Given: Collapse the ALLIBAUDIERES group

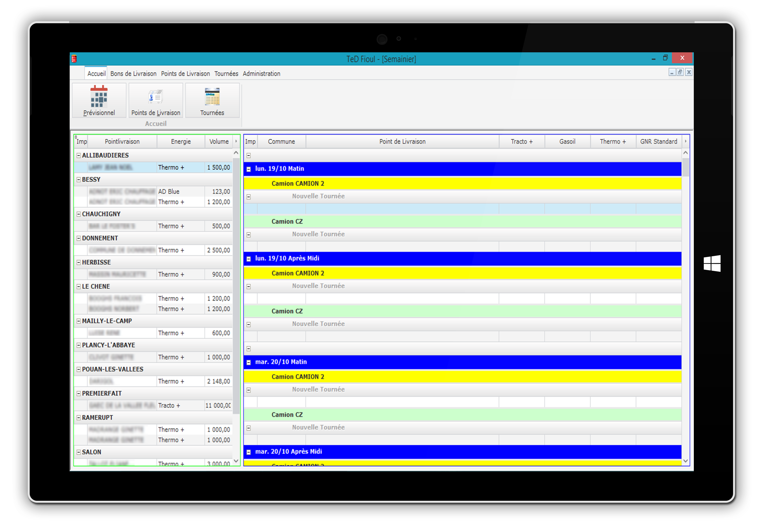Looking at the screenshot, I should point(79,155).
